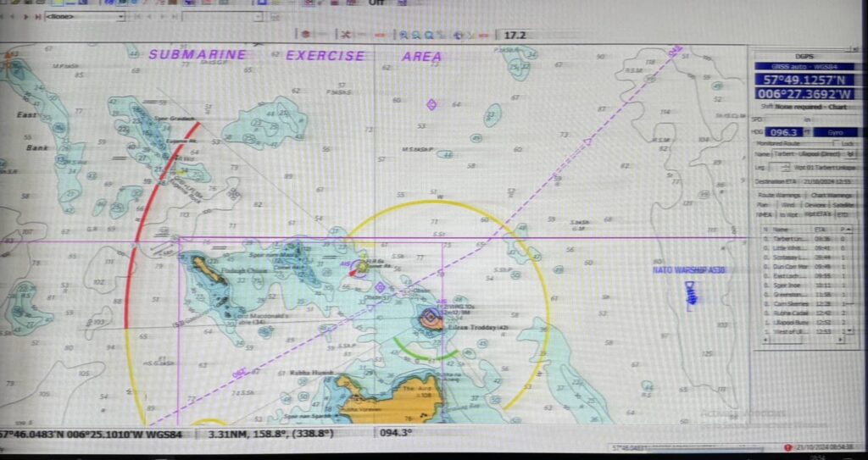Click the globe icon beside the zoom tools
This screenshot has width=868, height=460.
[458, 35]
